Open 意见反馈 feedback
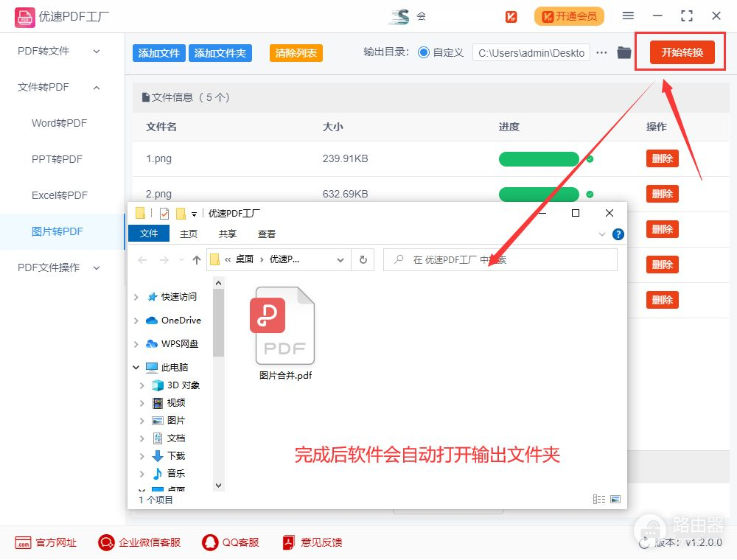This screenshot has width=737, height=560. click(312, 542)
